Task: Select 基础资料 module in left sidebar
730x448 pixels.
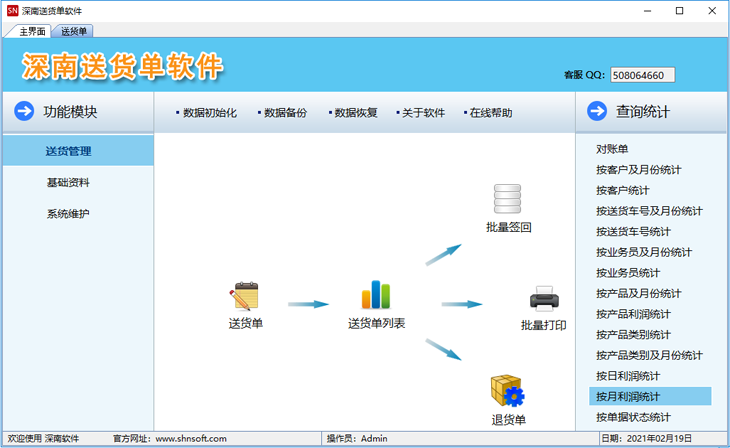Action: point(68,183)
